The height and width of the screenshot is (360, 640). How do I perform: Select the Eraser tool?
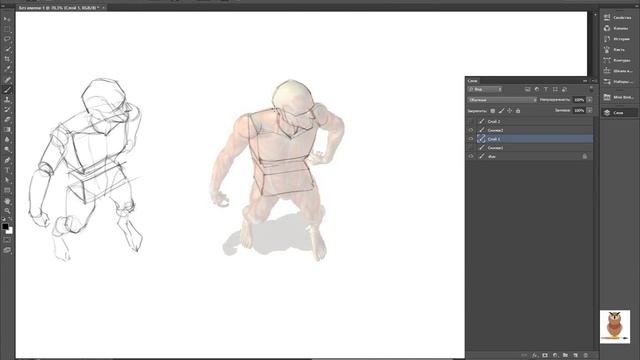[x=7, y=120]
